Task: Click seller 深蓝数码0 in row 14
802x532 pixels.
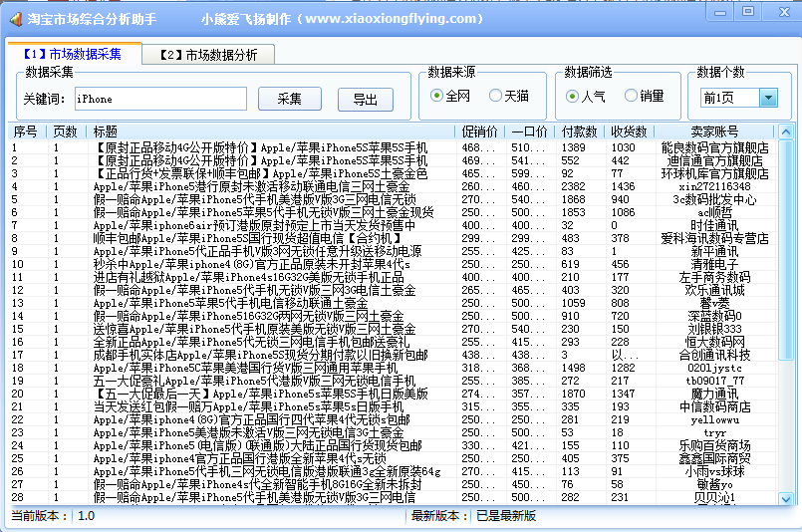Action: pos(714,316)
